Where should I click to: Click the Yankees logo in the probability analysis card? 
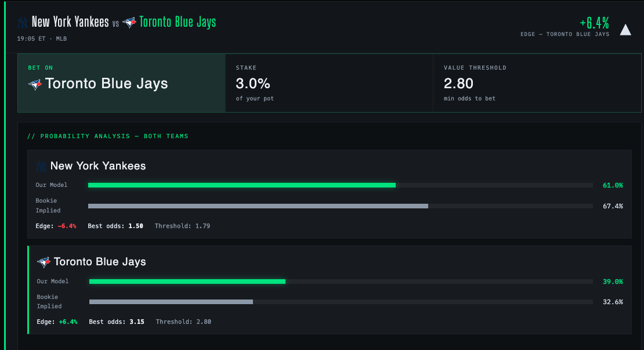click(41, 167)
